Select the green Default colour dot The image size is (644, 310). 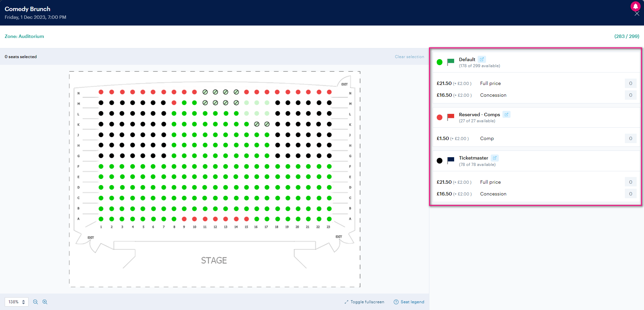click(439, 62)
